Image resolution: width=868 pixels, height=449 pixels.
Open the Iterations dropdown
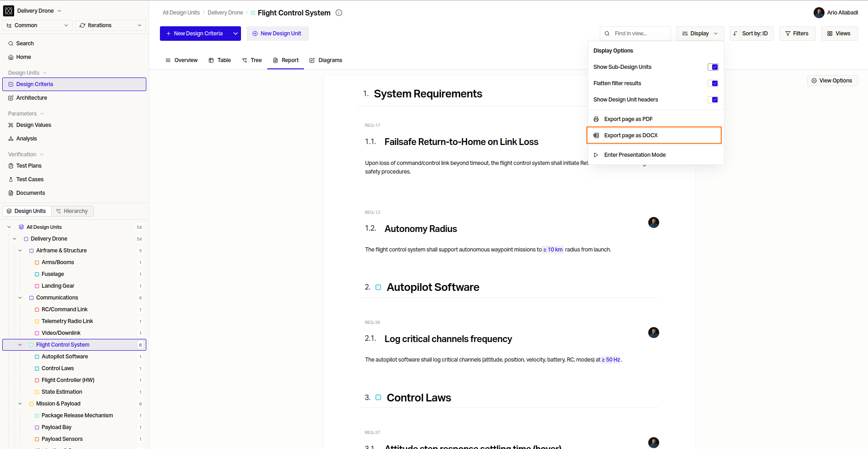(111, 25)
